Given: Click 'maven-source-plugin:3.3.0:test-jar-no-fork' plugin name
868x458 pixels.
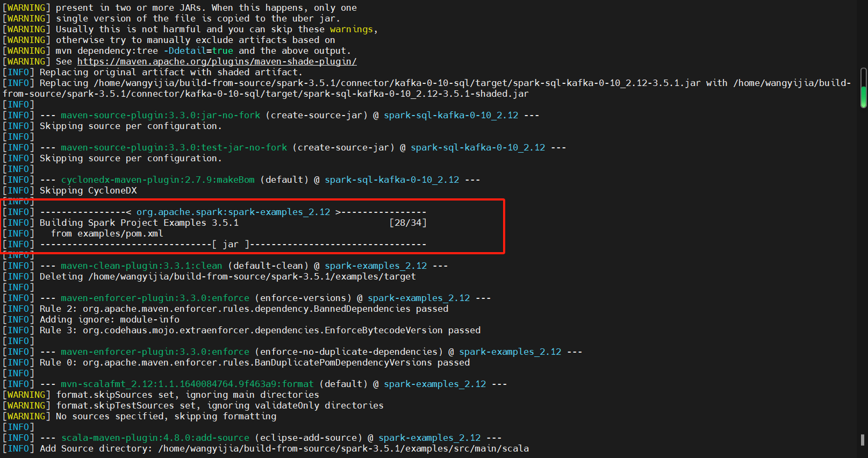Looking at the screenshot, I should point(174,147).
